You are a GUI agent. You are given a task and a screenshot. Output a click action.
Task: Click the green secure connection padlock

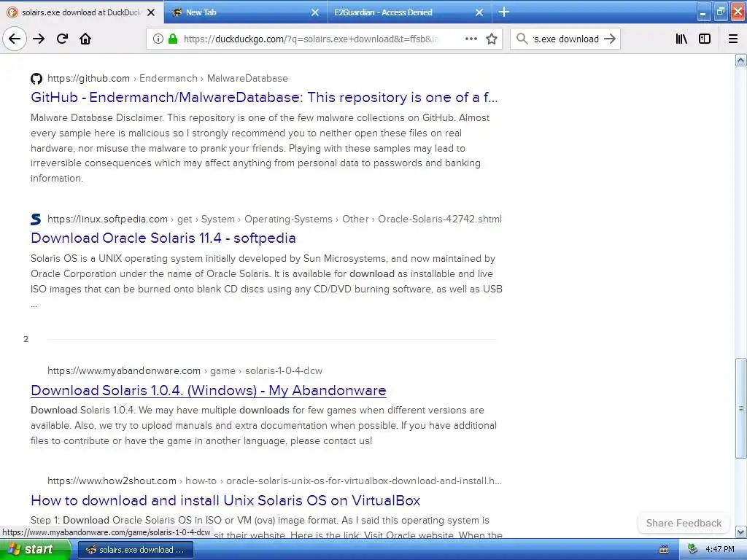point(173,39)
